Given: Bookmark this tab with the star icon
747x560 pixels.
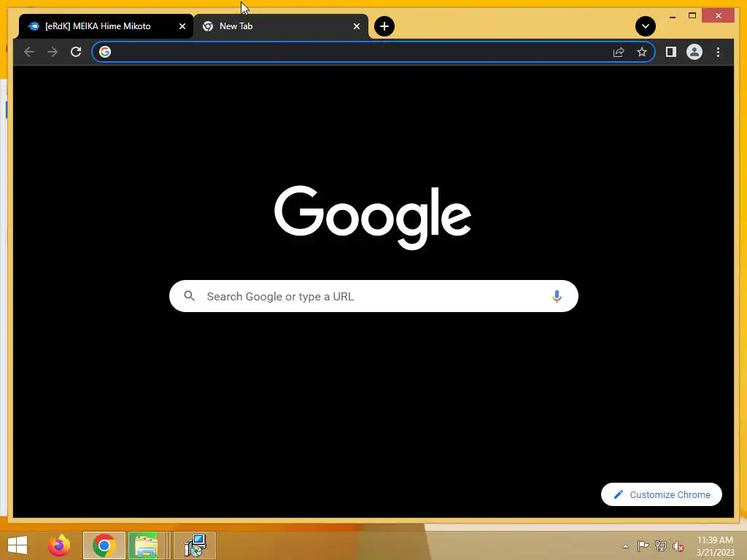Looking at the screenshot, I should pos(642,52).
